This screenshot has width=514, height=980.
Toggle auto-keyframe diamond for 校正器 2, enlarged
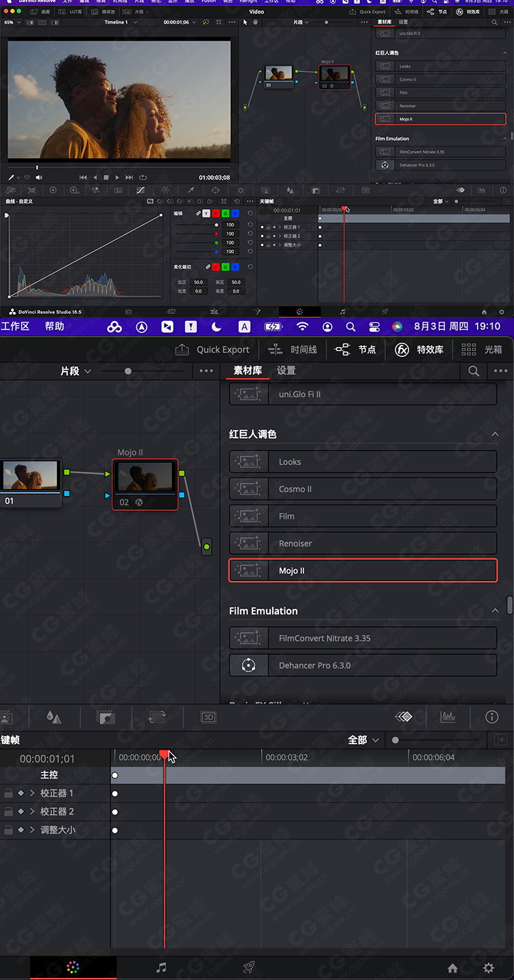point(21,811)
